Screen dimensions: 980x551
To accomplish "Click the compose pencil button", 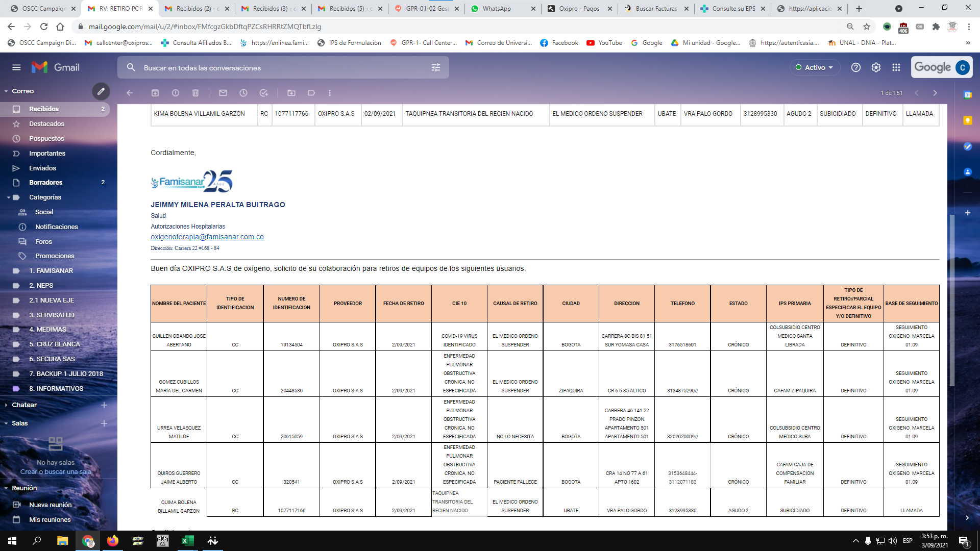I will pyautogui.click(x=101, y=91).
